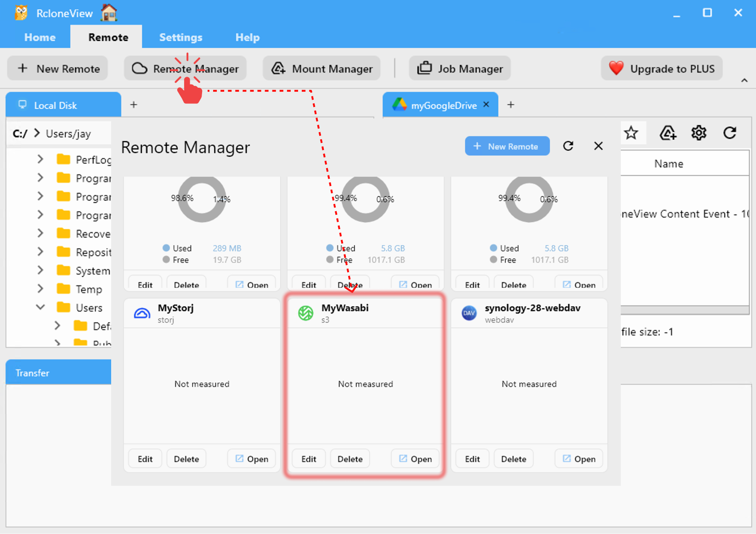The image size is (756, 534).
Task: Collapse the toolbar with the chevron arrow
Action: 744,80
